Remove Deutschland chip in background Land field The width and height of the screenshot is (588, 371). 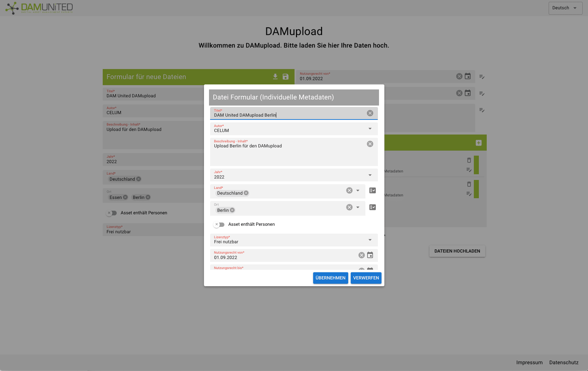(x=139, y=179)
